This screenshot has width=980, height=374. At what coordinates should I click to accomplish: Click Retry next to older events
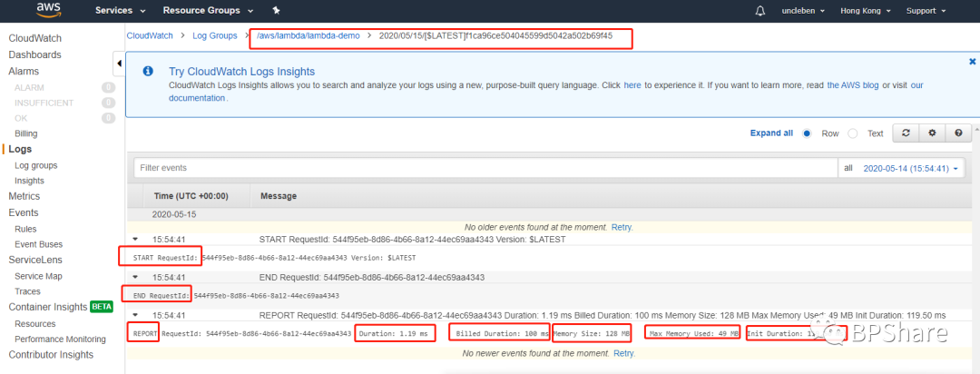coord(622,226)
